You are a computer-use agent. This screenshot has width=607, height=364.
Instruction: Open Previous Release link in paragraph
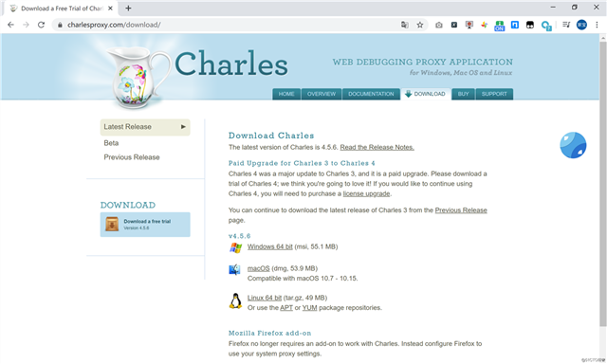(x=461, y=210)
